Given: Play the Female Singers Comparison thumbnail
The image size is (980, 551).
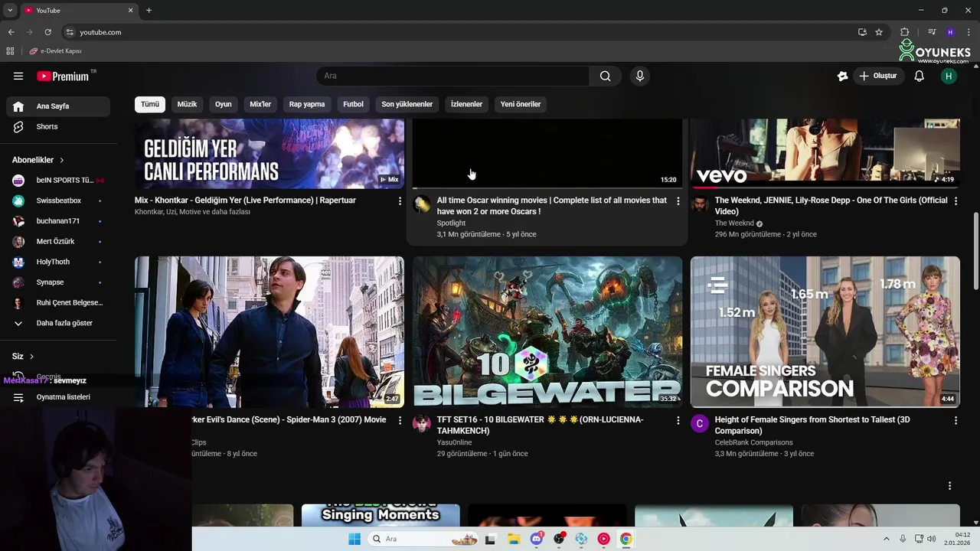Looking at the screenshot, I should click(x=825, y=331).
